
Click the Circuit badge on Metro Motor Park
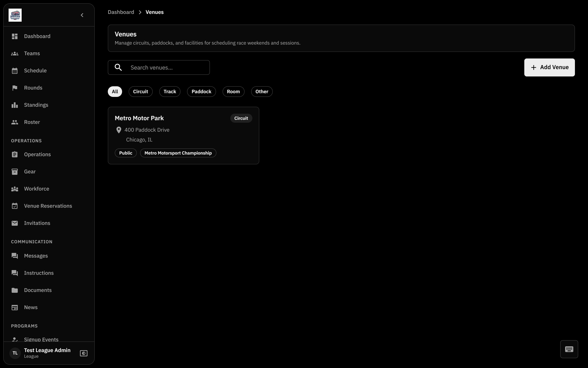coord(241,118)
